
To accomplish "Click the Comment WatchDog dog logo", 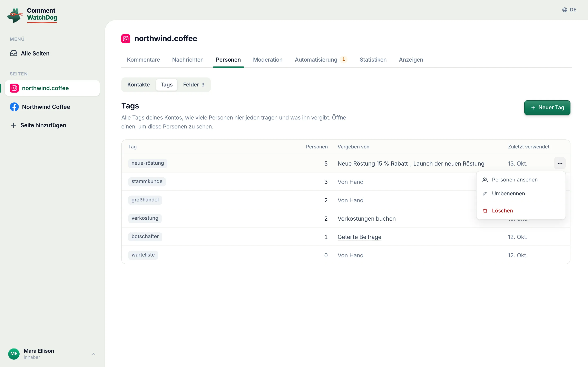I will pos(15,15).
